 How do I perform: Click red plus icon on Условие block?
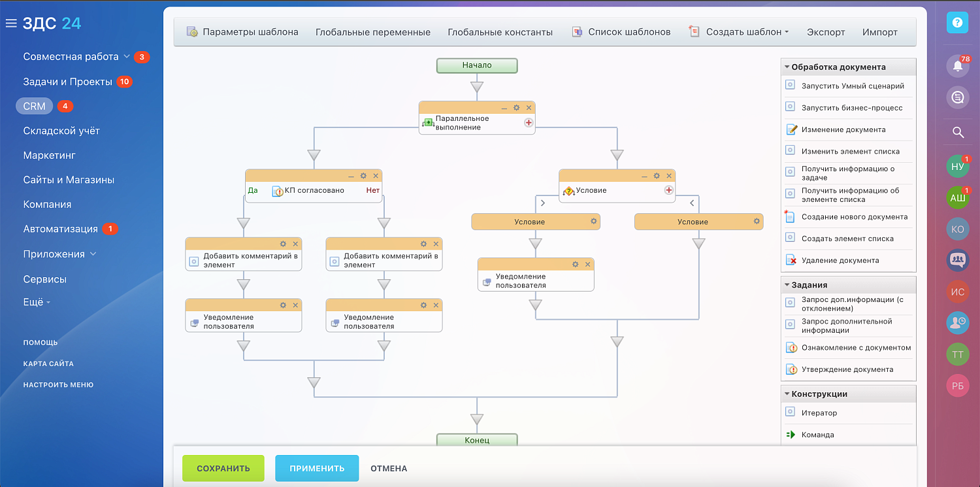668,190
